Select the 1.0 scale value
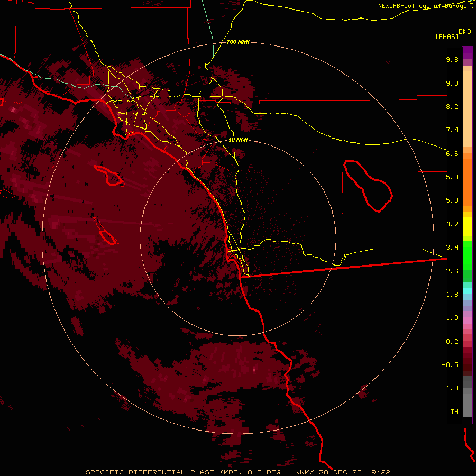The image size is (476, 476). pos(452,318)
